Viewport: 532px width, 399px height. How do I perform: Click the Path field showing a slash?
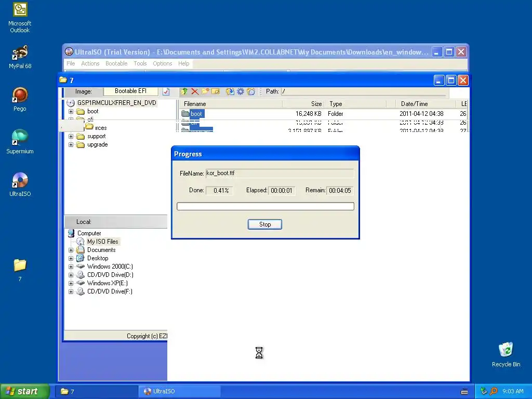[x=365, y=91]
